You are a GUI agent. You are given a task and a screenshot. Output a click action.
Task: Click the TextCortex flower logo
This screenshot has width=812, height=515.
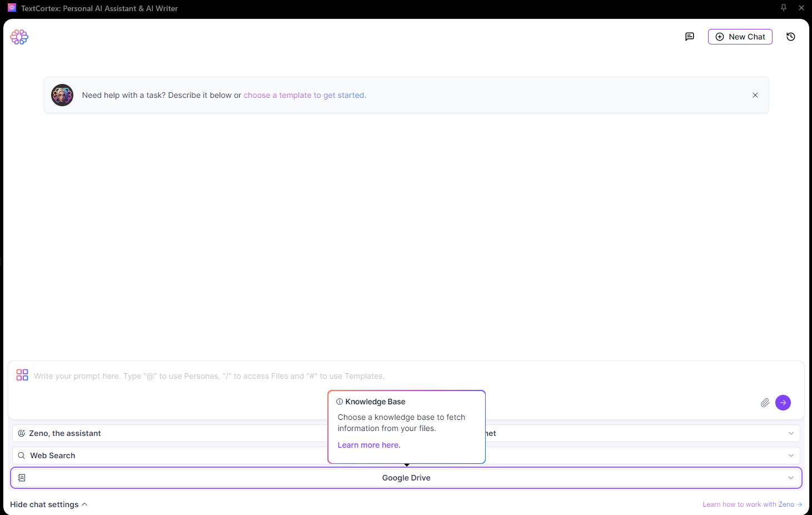coord(19,37)
